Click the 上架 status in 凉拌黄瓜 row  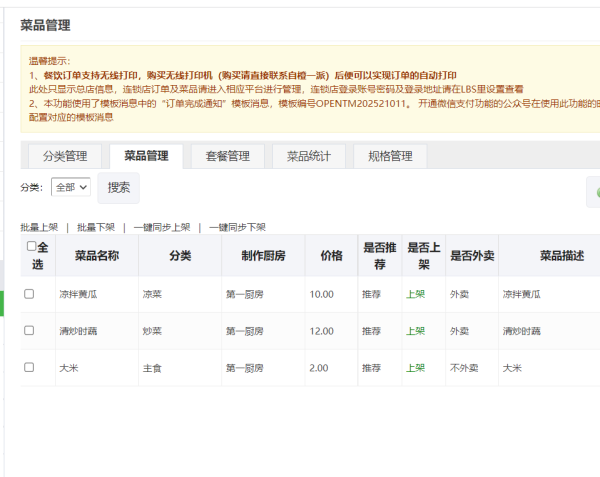pyautogui.click(x=416, y=294)
